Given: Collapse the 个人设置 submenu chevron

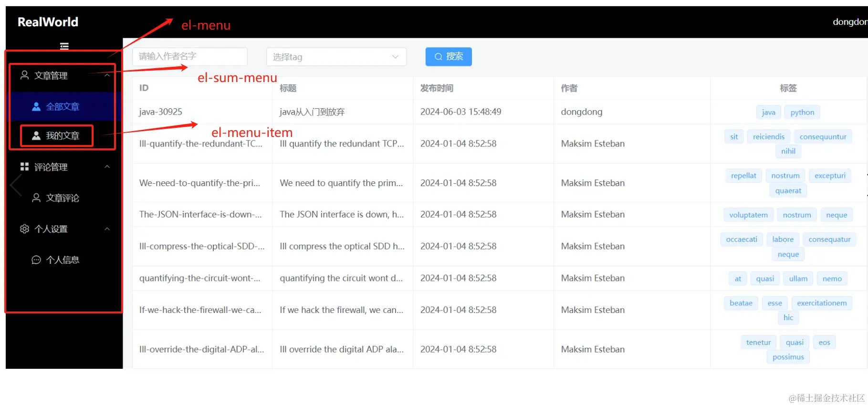Looking at the screenshot, I should (107, 229).
